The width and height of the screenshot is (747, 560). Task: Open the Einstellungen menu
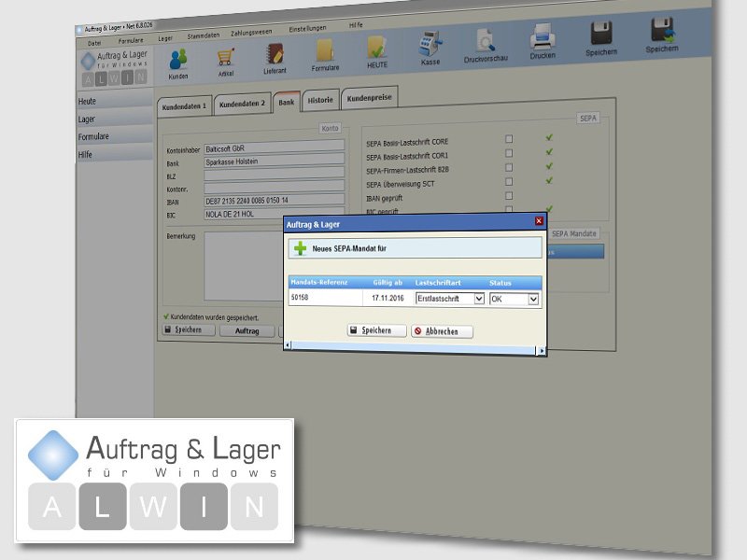(307, 29)
